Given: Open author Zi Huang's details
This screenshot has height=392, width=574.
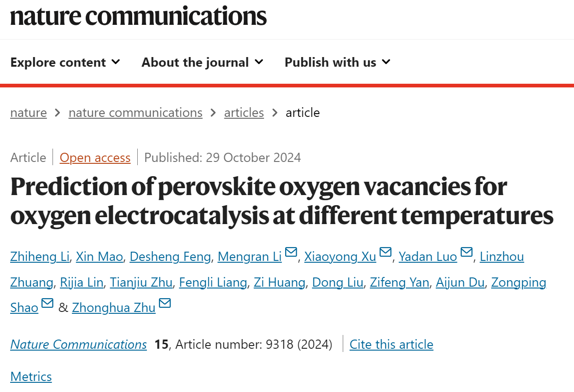Looking at the screenshot, I should pyautogui.click(x=280, y=282).
